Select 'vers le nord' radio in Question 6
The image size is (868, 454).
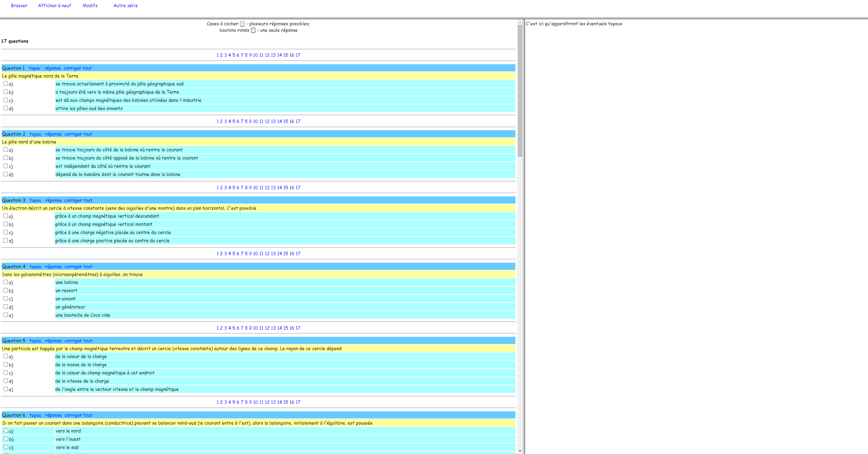(6, 431)
